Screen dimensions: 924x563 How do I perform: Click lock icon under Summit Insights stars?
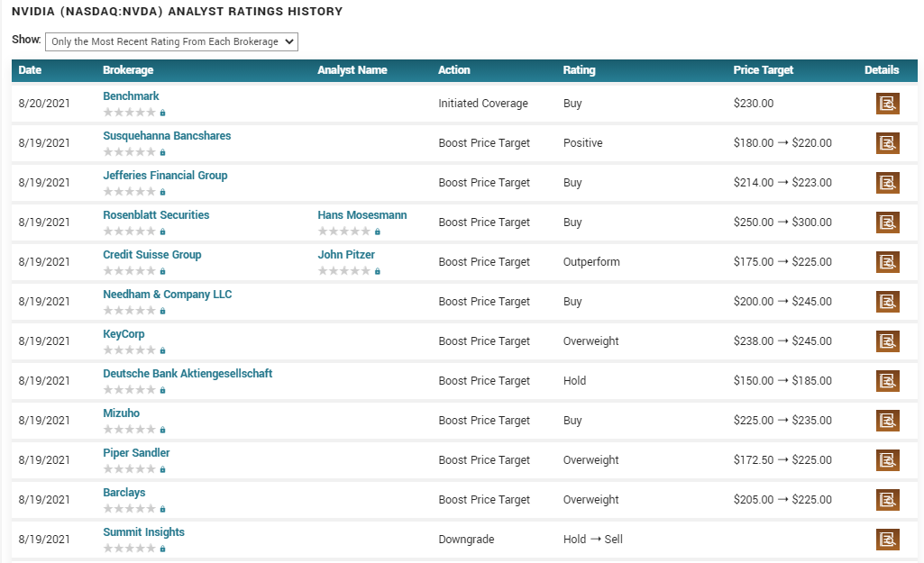162,549
